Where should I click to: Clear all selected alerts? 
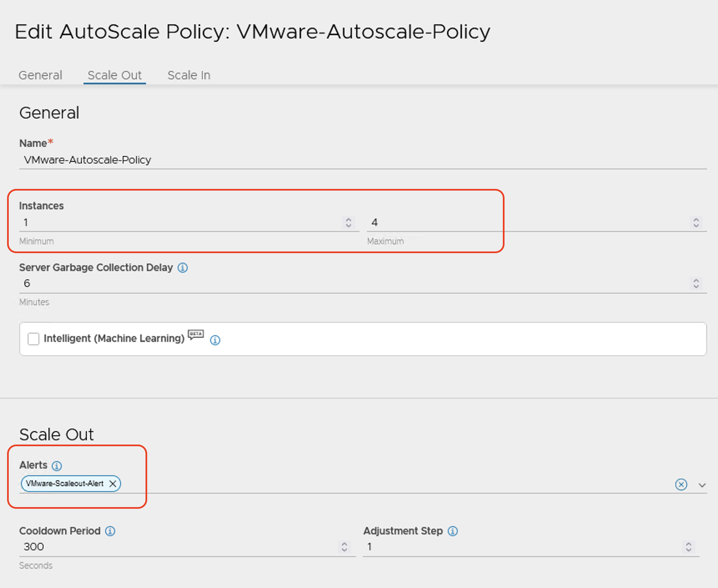coord(681,484)
